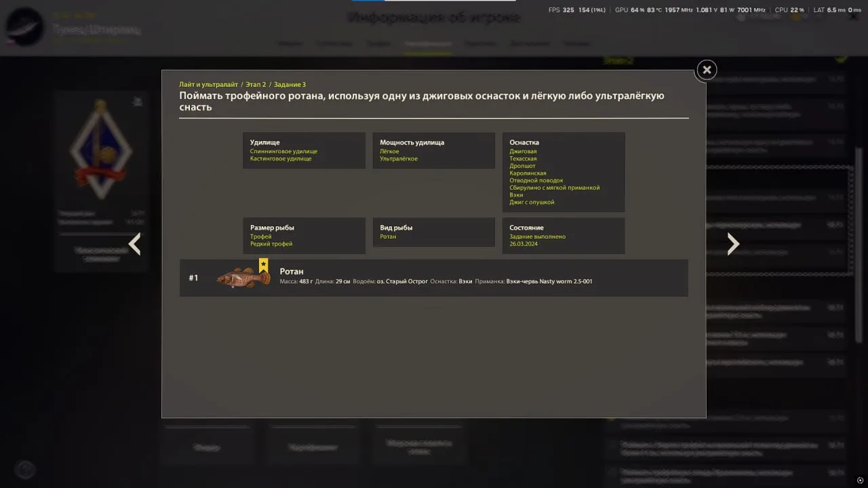Image resolution: width=868 pixels, height=488 pixels.
Task: Click the Вэки-червь Nasty worm lure name
Action: coord(549,281)
